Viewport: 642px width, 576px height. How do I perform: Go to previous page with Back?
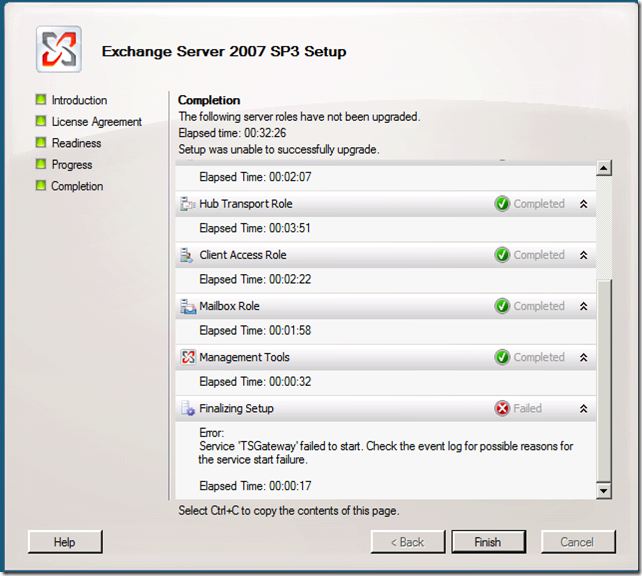pos(407,542)
